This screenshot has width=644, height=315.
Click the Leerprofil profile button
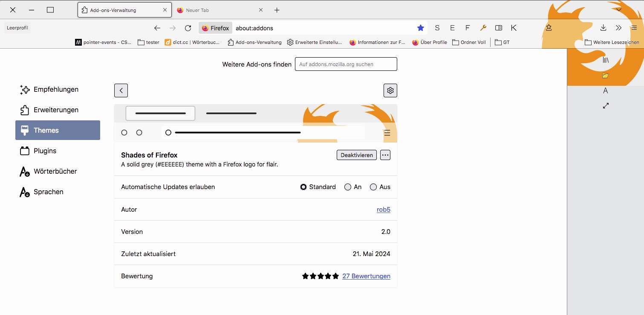[17, 28]
